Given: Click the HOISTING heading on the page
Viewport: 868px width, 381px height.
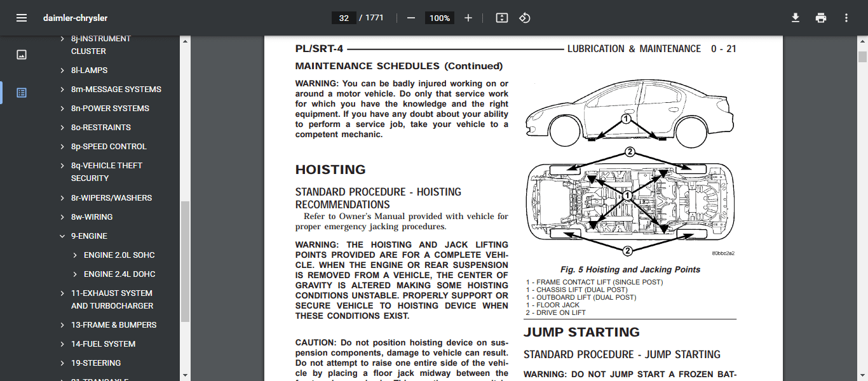Looking at the screenshot, I should [x=330, y=170].
